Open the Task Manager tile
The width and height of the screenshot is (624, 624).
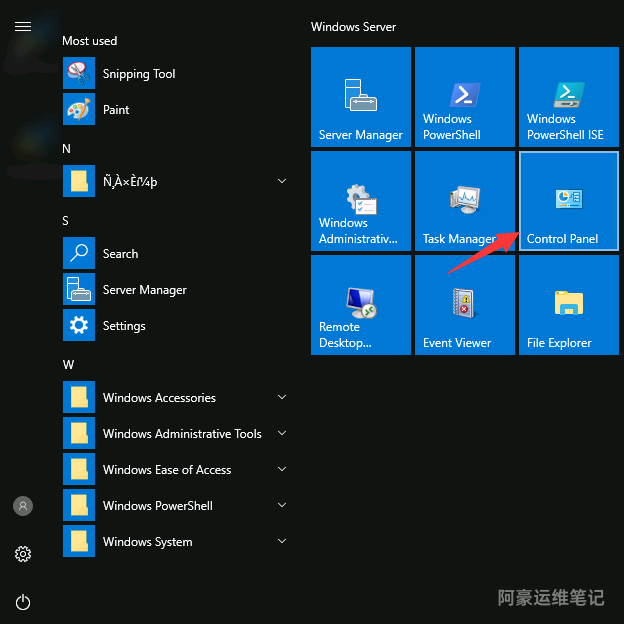(x=464, y=201)
